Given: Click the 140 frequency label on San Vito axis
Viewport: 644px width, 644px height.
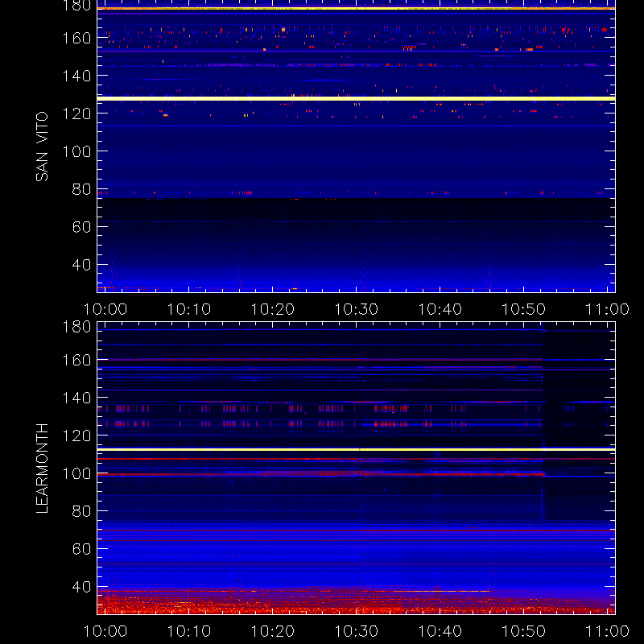Looking at the screenshot, I should [76, 76].
